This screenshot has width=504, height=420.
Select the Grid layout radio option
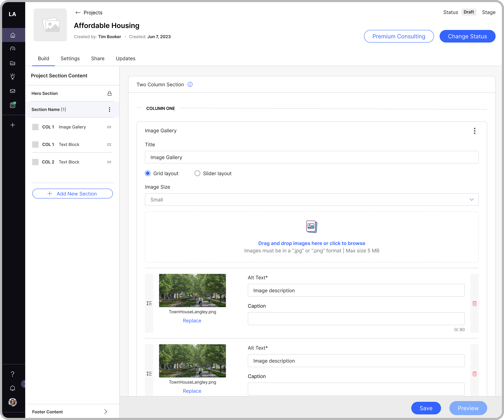[x=148, y=173]
